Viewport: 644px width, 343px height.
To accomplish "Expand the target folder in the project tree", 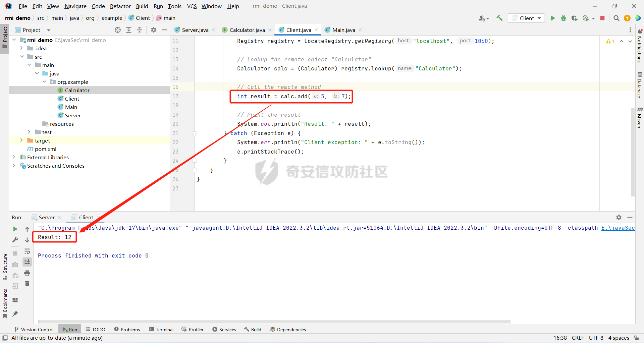I will pyautogui.click(x=21, y=140).
